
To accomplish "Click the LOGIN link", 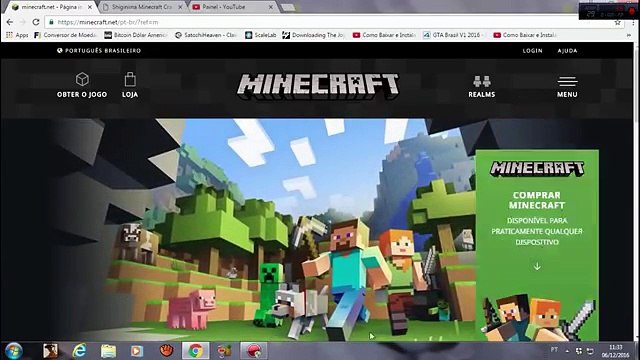I will tap(533, 51).
